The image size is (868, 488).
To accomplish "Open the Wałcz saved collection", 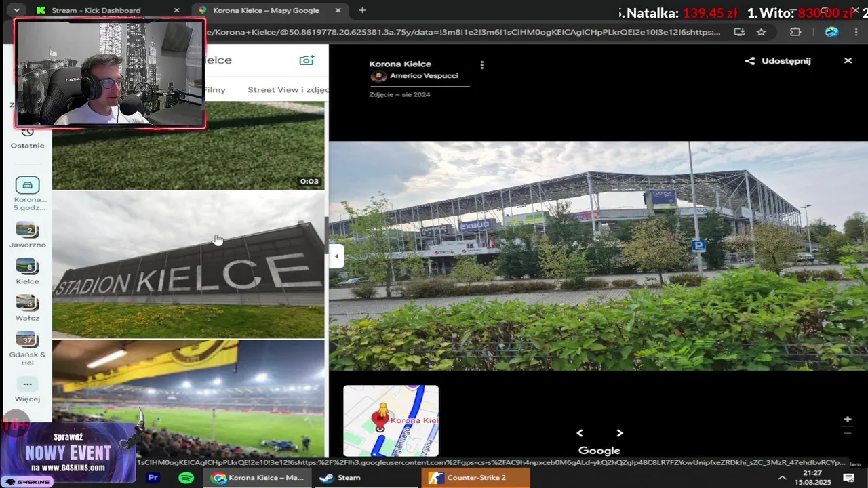I will click(x=28, y=303).
